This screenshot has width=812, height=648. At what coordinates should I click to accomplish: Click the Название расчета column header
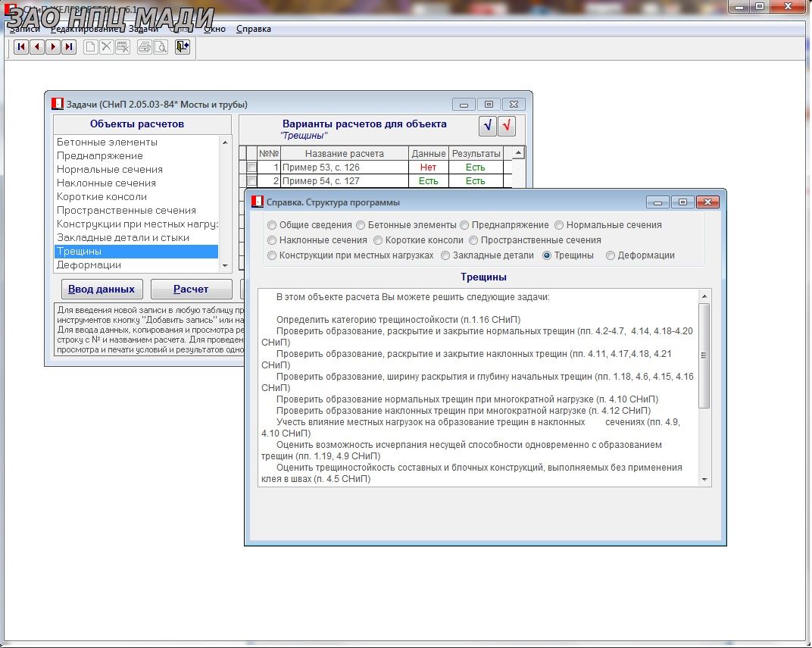[x=345, y=153]
